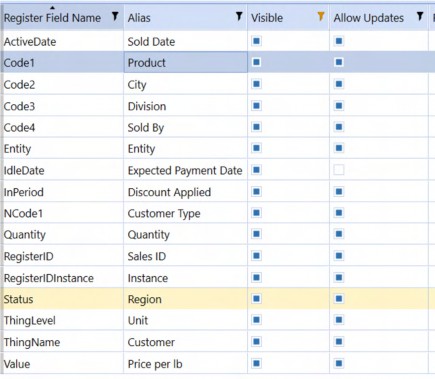435x379 pixels.
Task: Select the Product alias cell
Action: (x=185, y=62)
